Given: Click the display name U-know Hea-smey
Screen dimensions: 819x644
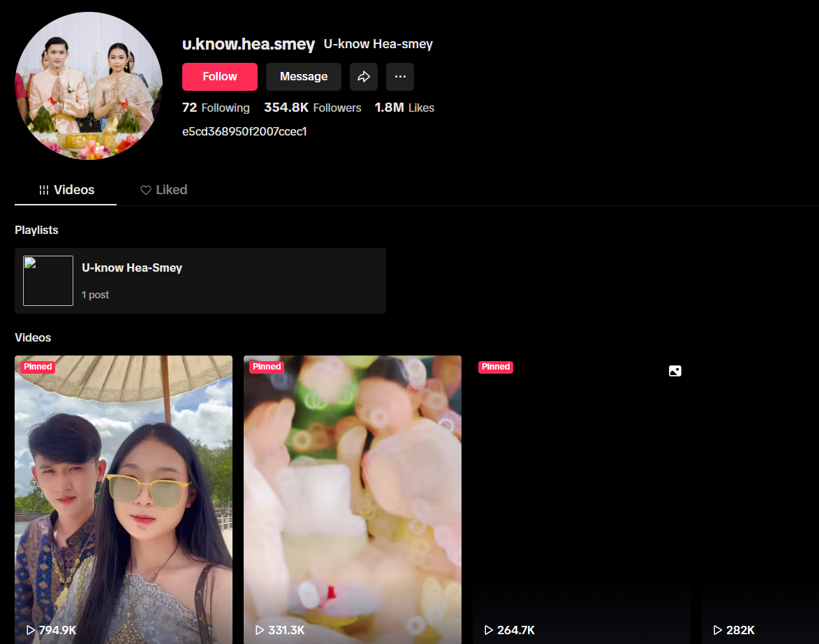Looking at the screenshot, I should coord(378,44).
